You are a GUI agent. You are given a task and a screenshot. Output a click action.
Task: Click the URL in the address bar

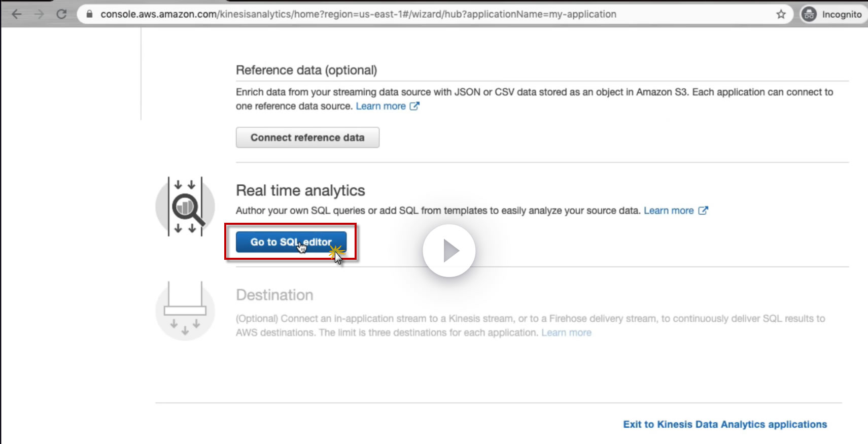click(358, 14)
